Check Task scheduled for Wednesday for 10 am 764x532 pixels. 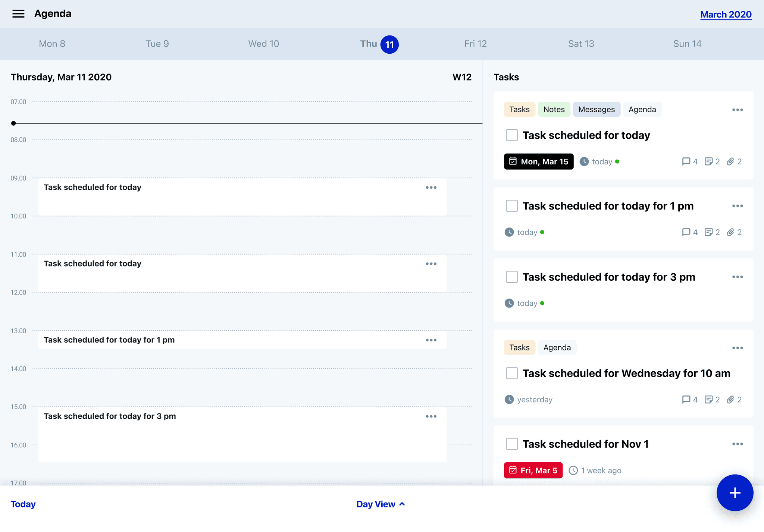511,373
